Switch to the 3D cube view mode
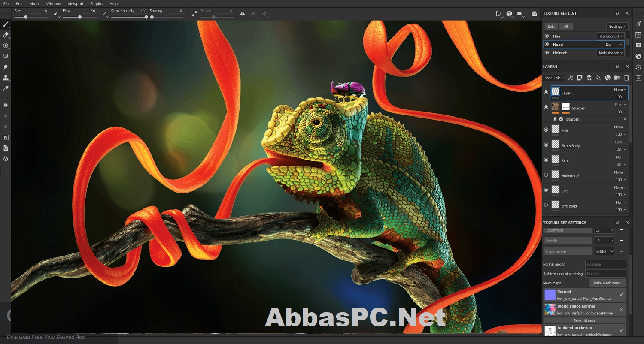This screenshot has width=644, height=344. click(509, 14)
